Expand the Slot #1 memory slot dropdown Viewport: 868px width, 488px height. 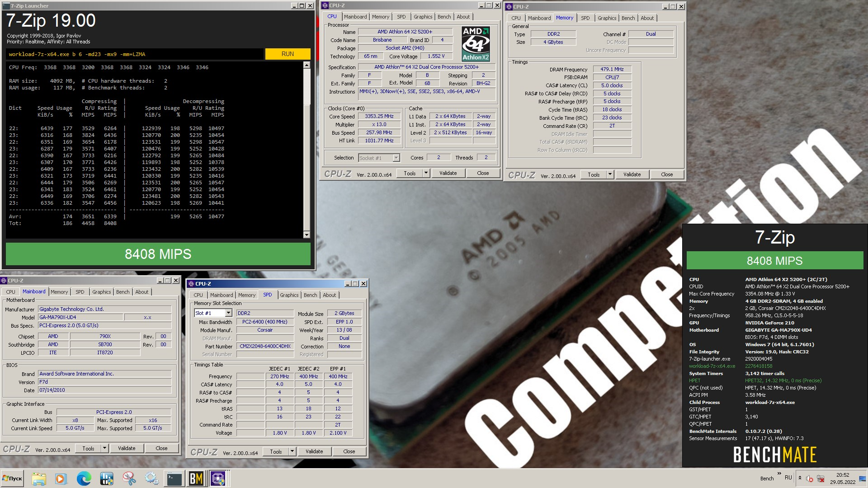tap(228, 313)
